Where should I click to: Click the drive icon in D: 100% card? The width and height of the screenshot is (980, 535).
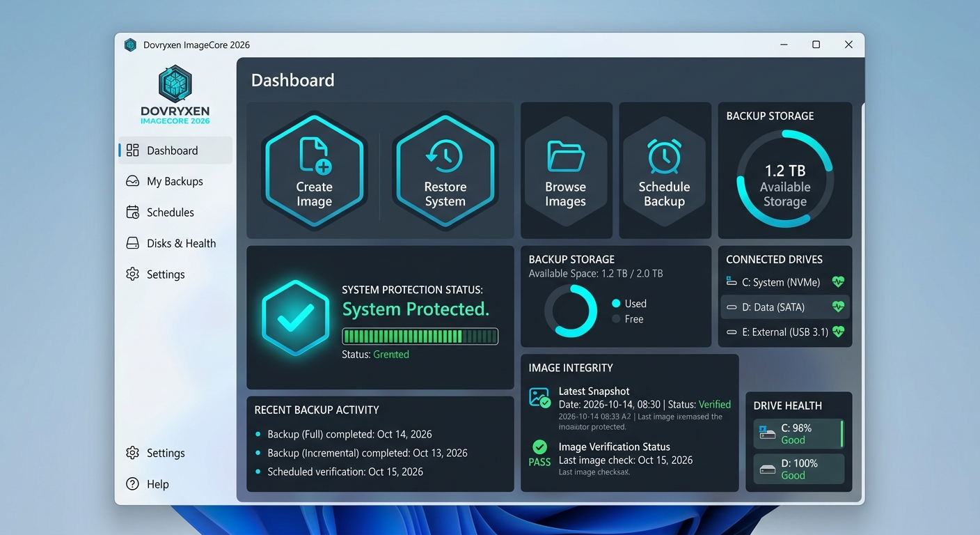pos(767,469)
